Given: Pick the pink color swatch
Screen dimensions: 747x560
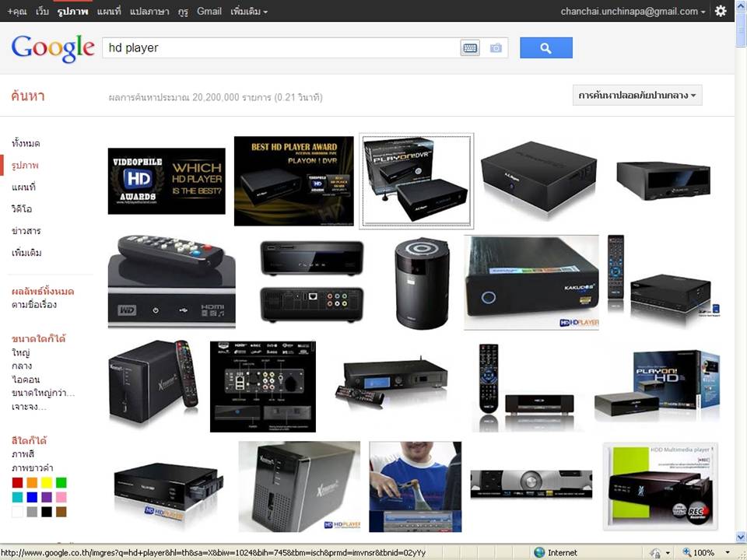Looking at the screenshot, I should [61, 497].
